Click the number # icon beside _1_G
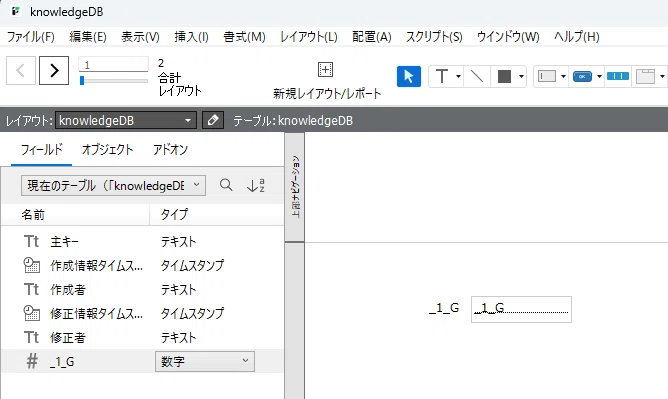Screen dimensions: 668x399 click(x=32, y=362)
